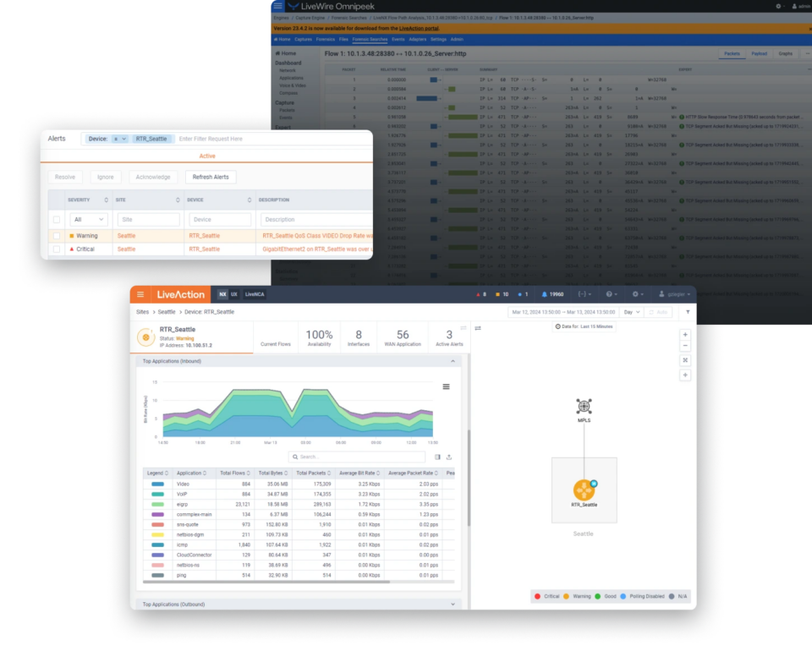This screenshot has width=812, height=646.
Task: Click the Refresh Alerts button
Action: (x=211, y=177)
